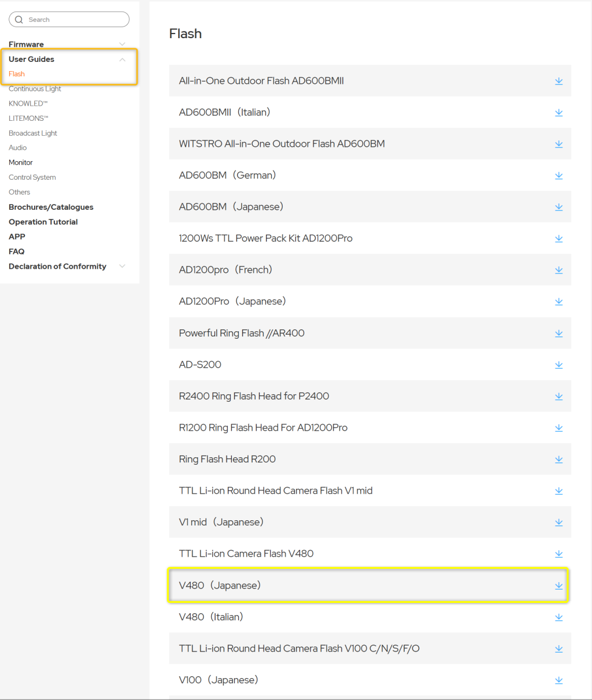Choose the Monitor sidebar item
592x700 pixels.
[x=21, y=163]
